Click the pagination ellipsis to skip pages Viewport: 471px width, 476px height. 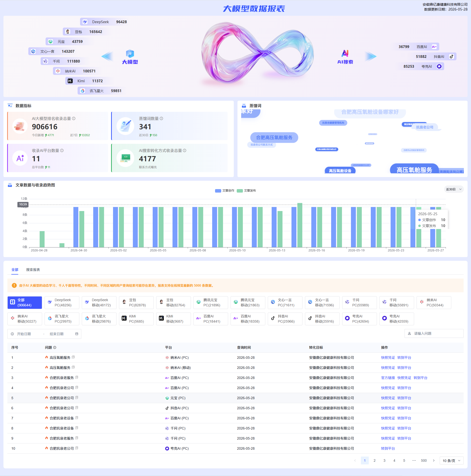click(414, 460)
